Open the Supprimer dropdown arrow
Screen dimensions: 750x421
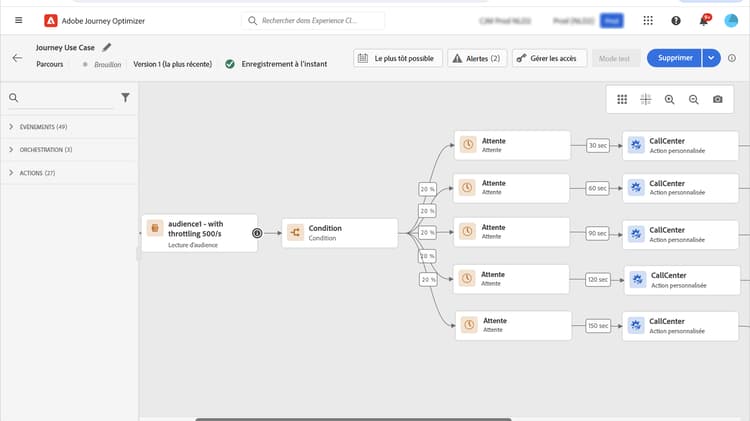pyautogui.click(x=711, y=58)
